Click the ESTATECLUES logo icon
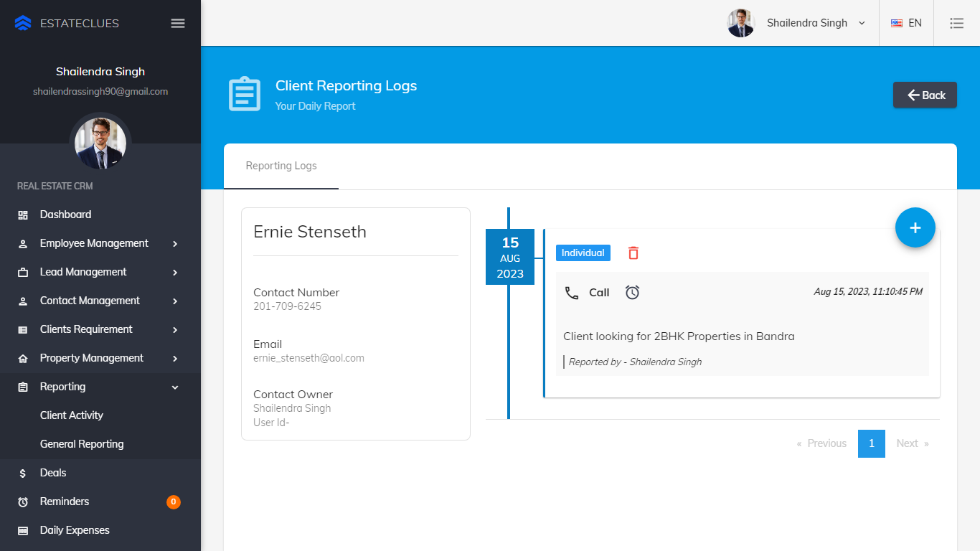This screenshot has height=551, width=980. click(23, 23)
